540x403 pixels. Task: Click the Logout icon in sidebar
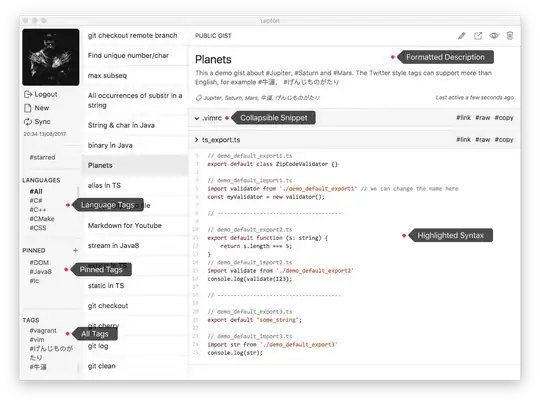coord(28,94)
